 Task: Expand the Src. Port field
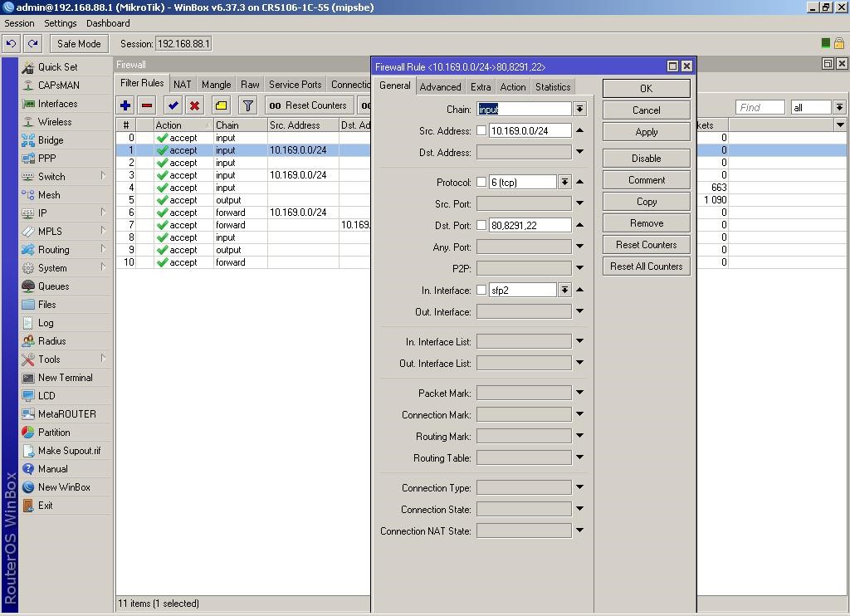coord(579,203)
